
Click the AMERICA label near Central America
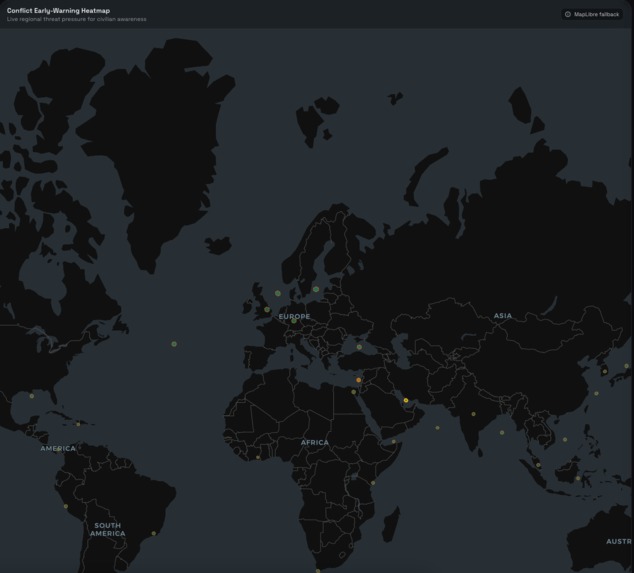[x=58, y=448]
